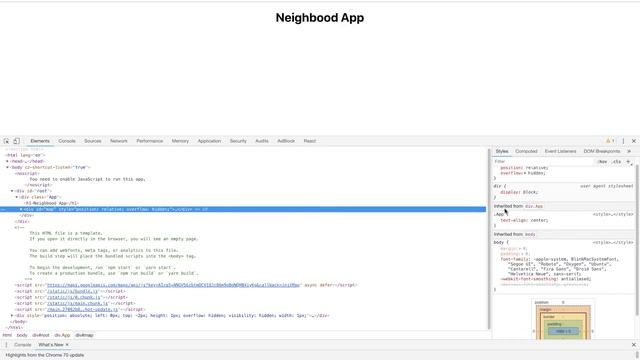This screenshot has height=360, width=640.
Task: Expand the body margin shorthand arrow
Action: click(x=520, y=249)
